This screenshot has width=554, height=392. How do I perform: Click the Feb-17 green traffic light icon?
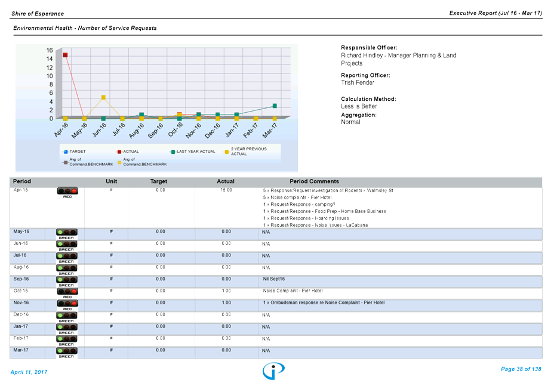coord(67,339)
